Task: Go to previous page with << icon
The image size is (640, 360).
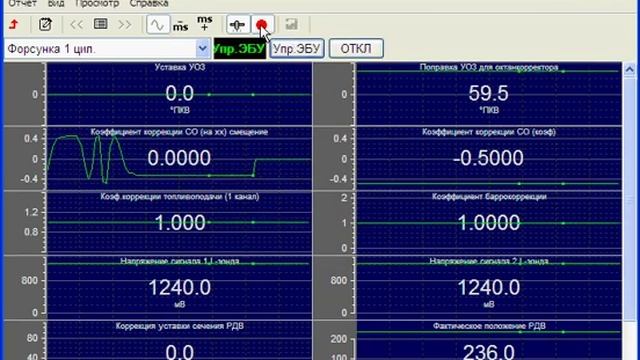Action: point(76,24)
